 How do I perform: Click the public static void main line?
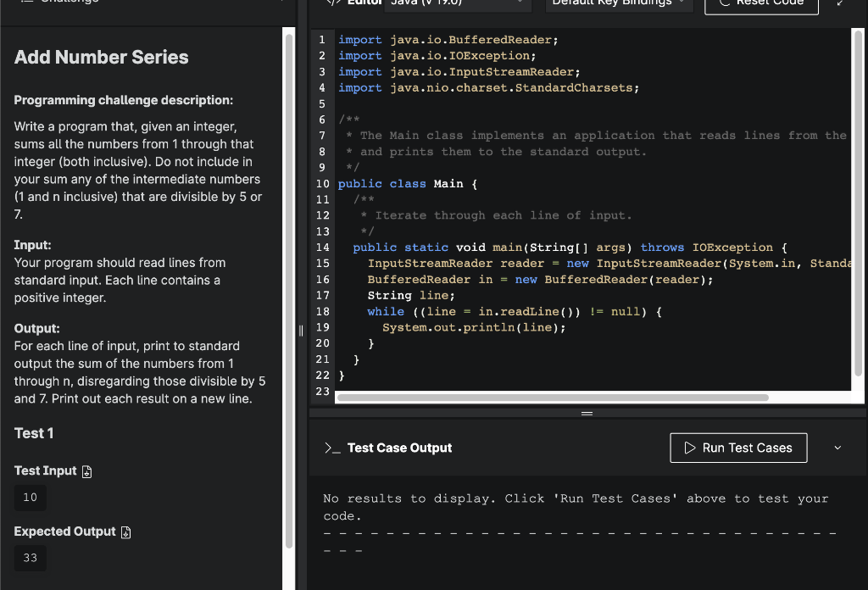click(570, 248)
